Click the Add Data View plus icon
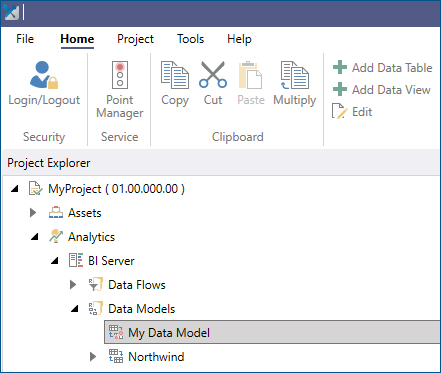 pyautogui.click(x=340, y=89)
